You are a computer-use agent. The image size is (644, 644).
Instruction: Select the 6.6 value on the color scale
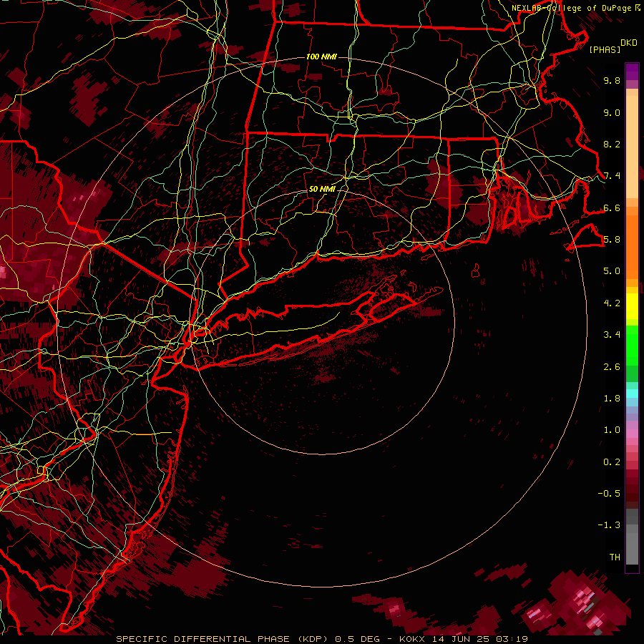tap(612, 208)
